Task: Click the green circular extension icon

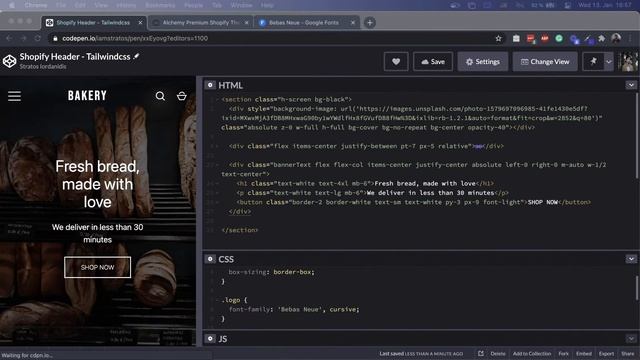Action: (559, 38)
